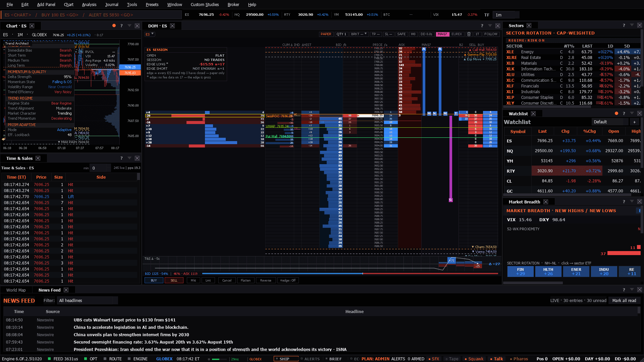Image resolution: width=644 pixels, height=362 pixels.
Task: Click orange dot in Watchlist panel header
Action: [x=616, y=113]
